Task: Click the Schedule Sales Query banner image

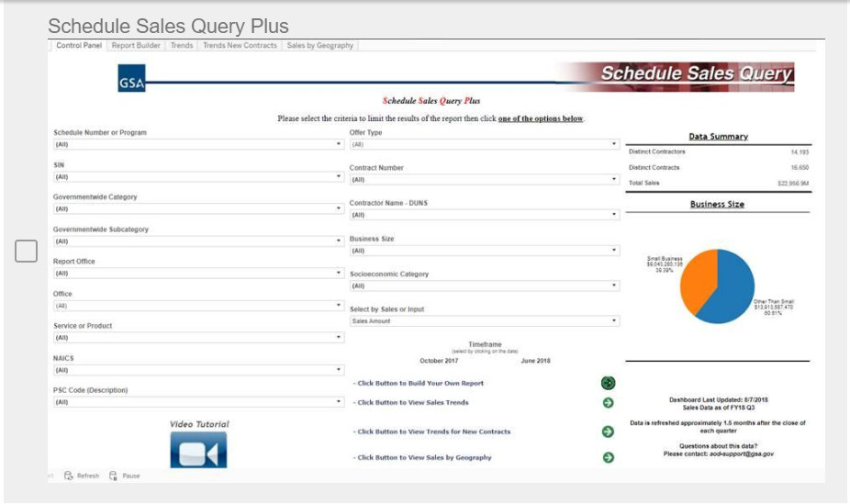Action: [676, 76]
